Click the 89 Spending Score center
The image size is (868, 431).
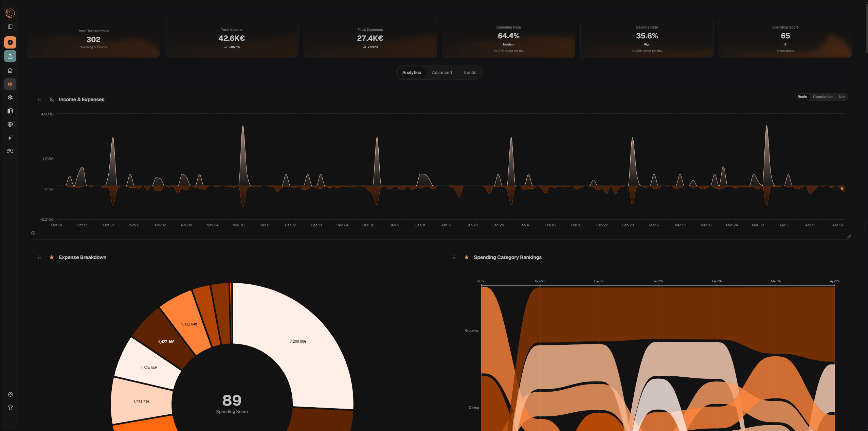click(x=232, y=404)
